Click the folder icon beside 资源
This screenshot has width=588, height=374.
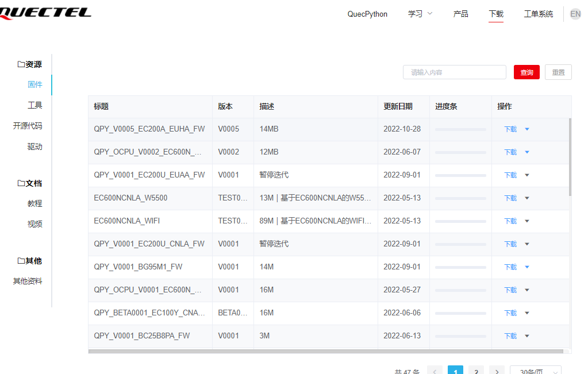click(x=21, y=64)
